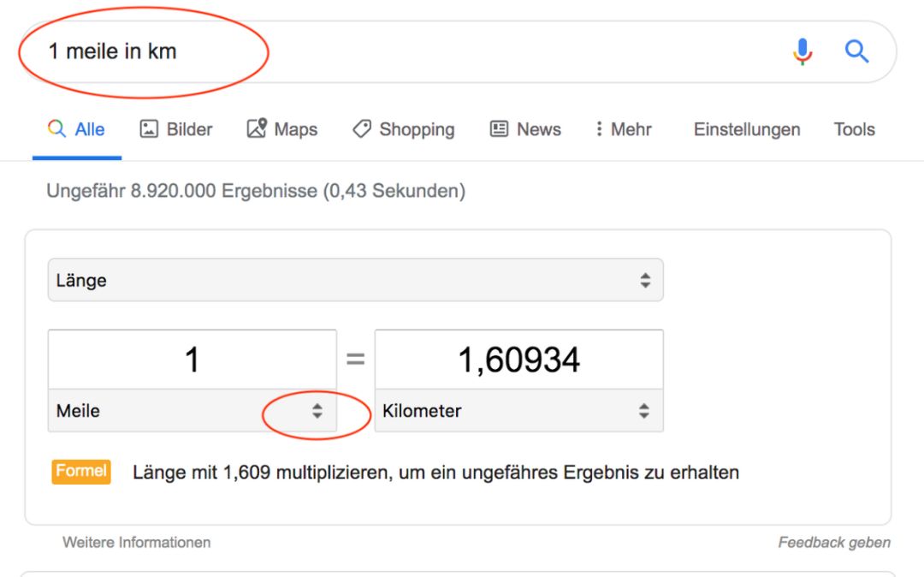Click the Tools option

point(854,129)
